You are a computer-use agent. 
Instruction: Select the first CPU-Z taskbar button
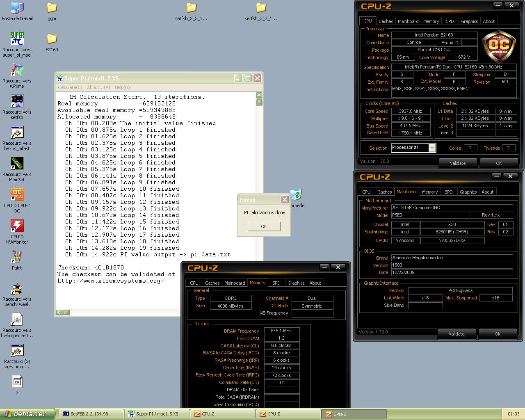223,414
